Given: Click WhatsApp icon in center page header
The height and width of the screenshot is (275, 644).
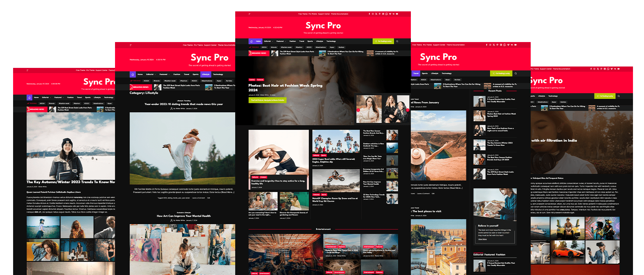Looking at the screenshot, I should coord(386,14).
